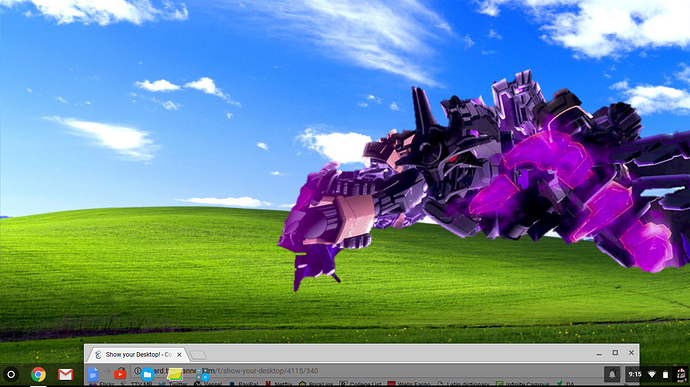This screenshot has width=690, height=387.
Task: Open the Netflix bookmark
Action: point(280,384)
